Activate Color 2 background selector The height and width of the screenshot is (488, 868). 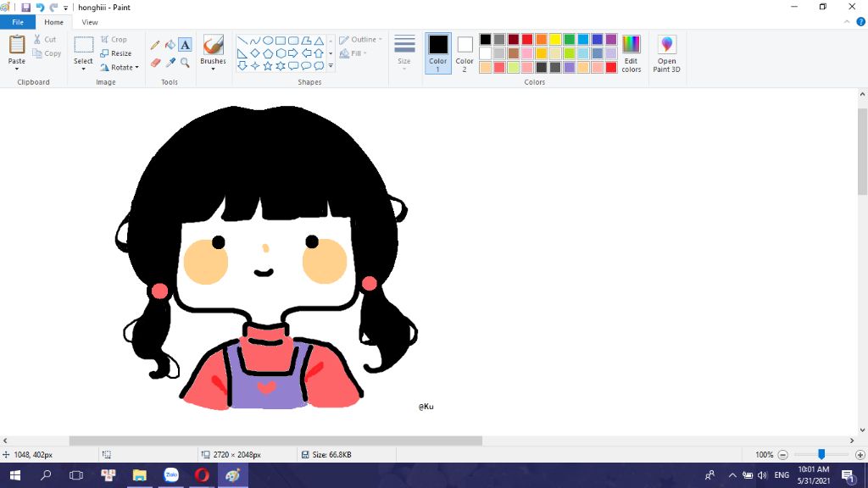(x=465, y=53)
